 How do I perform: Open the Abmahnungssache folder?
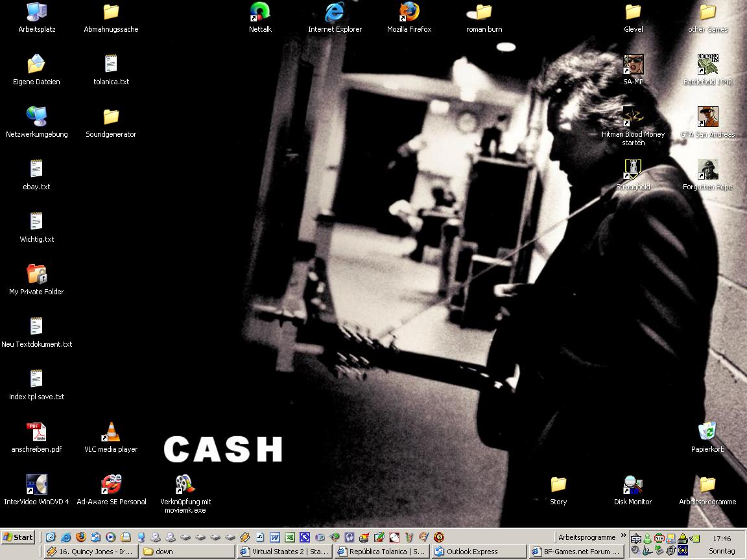pos(111,17)
